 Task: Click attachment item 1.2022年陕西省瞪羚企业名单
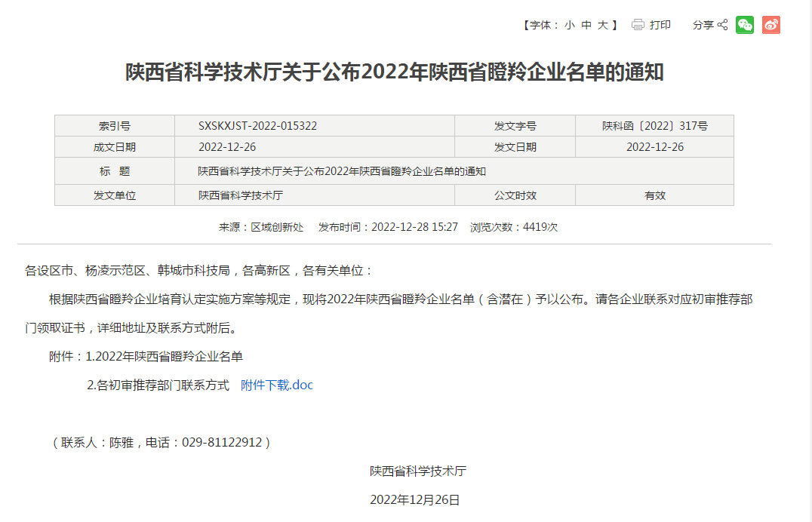pyautogui.click(x=164, y=356)
